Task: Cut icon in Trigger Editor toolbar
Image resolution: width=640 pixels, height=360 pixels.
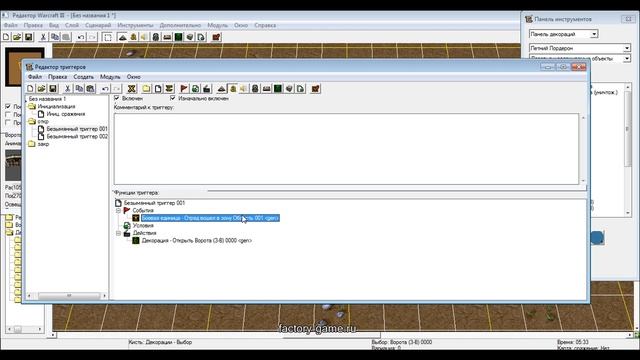Action: tap(68, 89)
